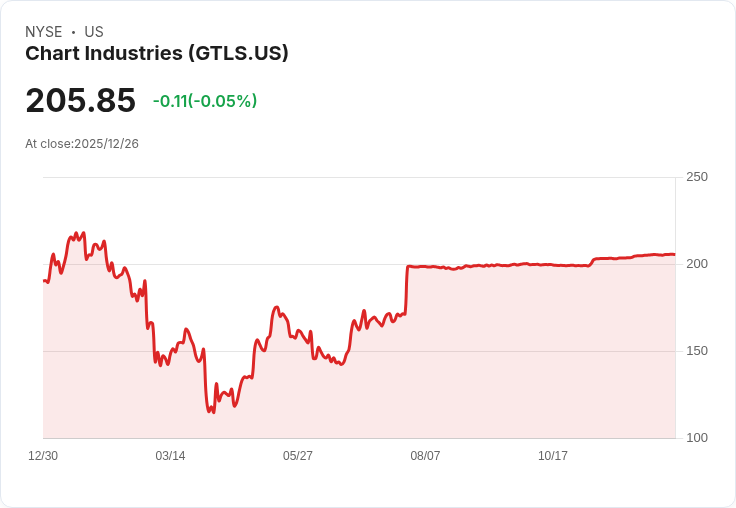The image size is (736, 508).
Task: Click the At close 2025/12/26 timestamp
Action: [82, 144]
